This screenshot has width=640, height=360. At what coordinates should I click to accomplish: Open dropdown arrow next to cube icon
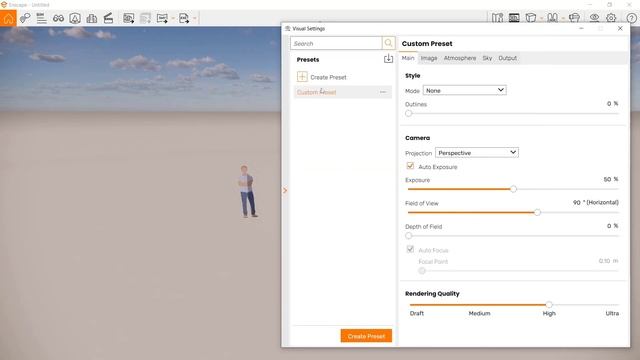[x=541, y=18]
